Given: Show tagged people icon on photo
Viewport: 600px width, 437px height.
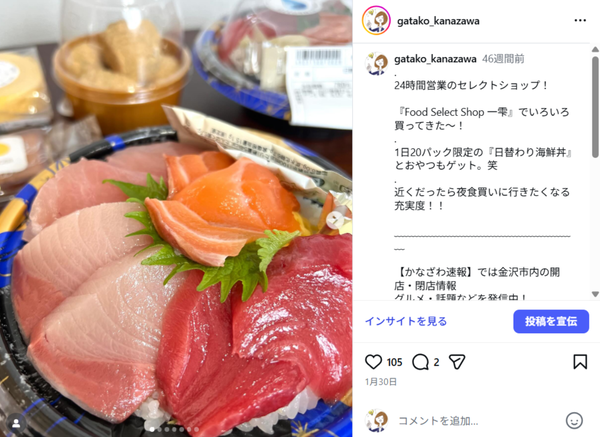Looking at the screenshot, I should pos(16,423).
